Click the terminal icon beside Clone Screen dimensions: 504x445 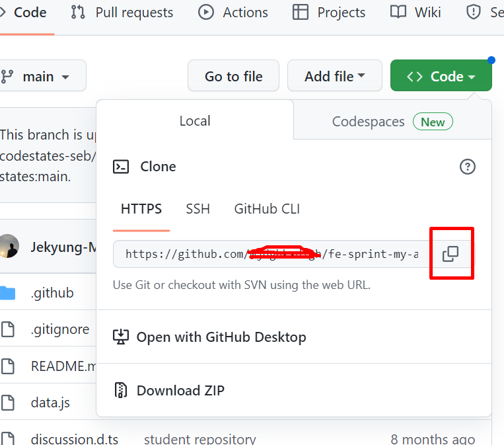pyautogui.click(x=121, y=167)
